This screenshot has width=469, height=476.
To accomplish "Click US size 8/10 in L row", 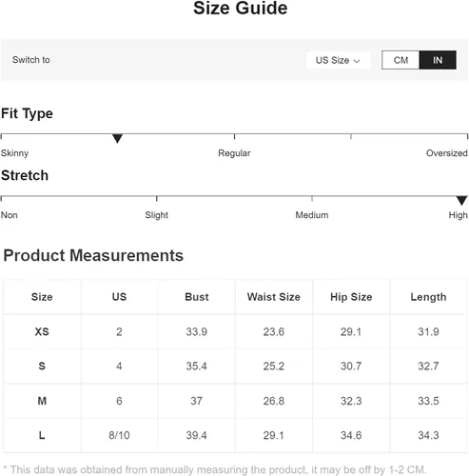I will (x=119, y=435).
